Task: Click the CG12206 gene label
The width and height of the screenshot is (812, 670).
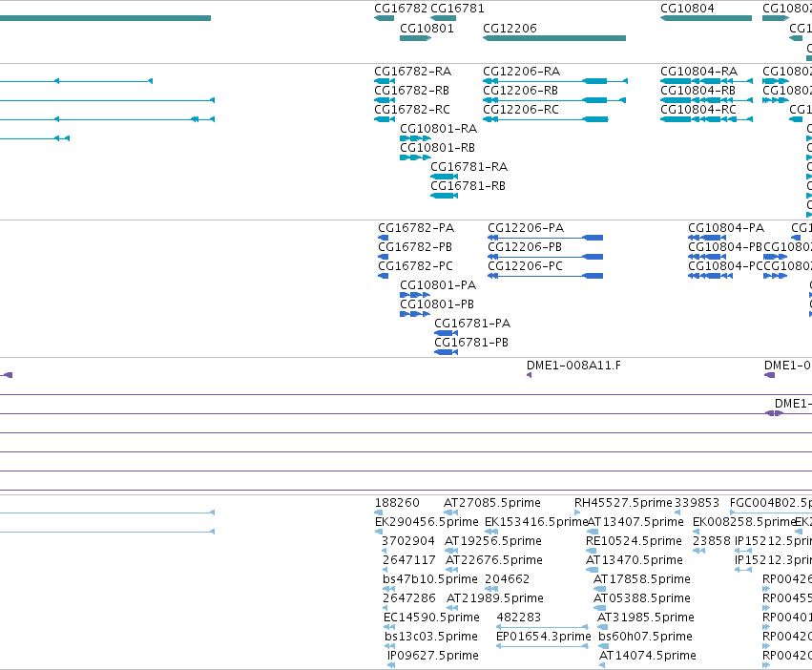Action: [510, 29]
